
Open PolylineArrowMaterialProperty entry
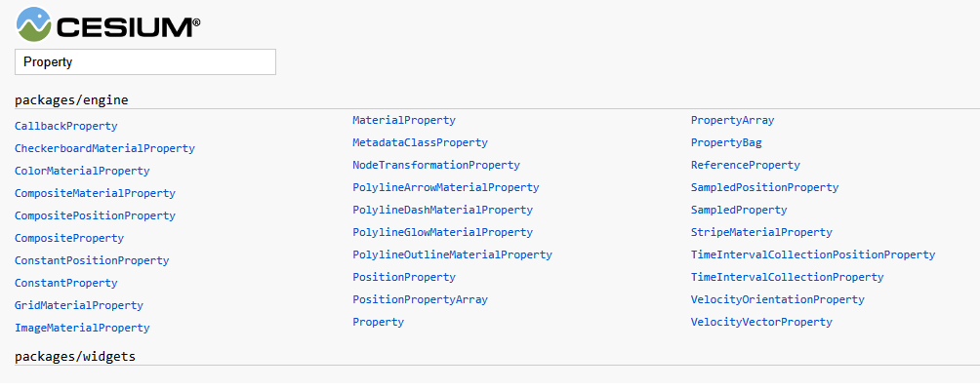(x=446, y=187)
